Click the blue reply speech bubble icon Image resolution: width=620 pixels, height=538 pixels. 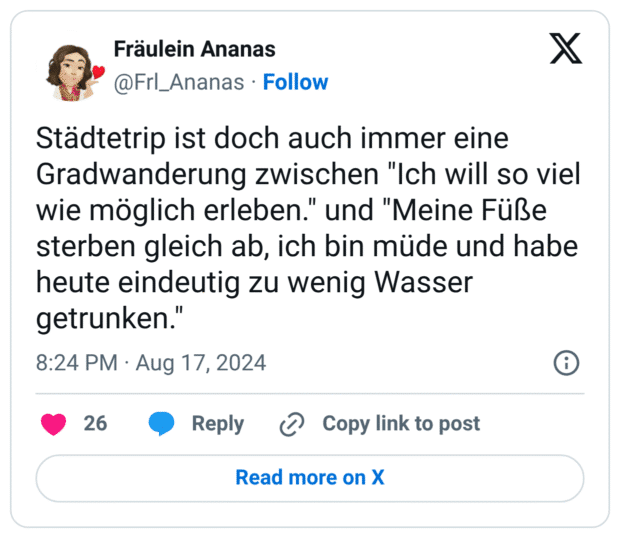[x=161, y=424]
